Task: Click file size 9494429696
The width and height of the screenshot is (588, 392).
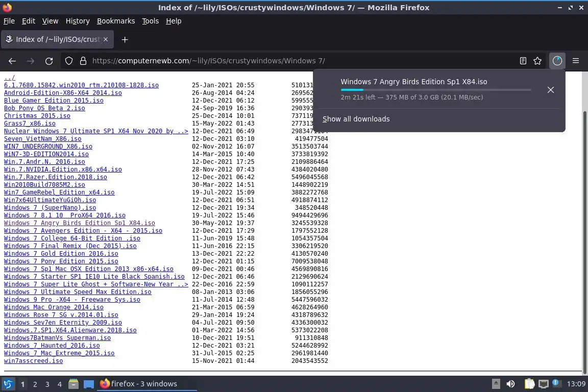Action: pos(310,215)
